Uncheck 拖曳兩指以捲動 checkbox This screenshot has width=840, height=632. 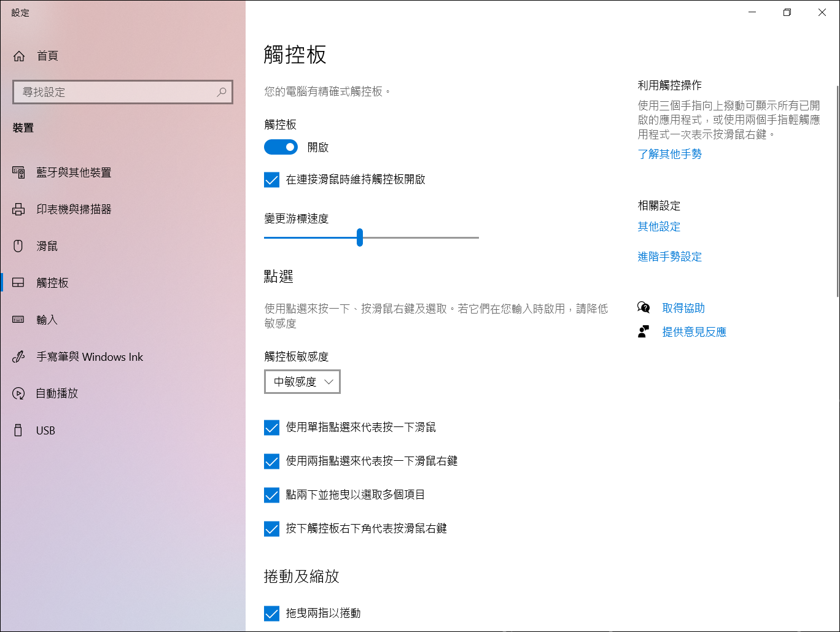[x=271, y=614]
